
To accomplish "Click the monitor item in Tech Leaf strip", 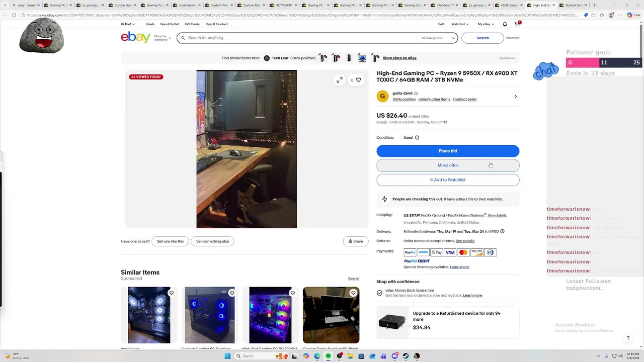I will pyautogui.click(x=362, y=58).
